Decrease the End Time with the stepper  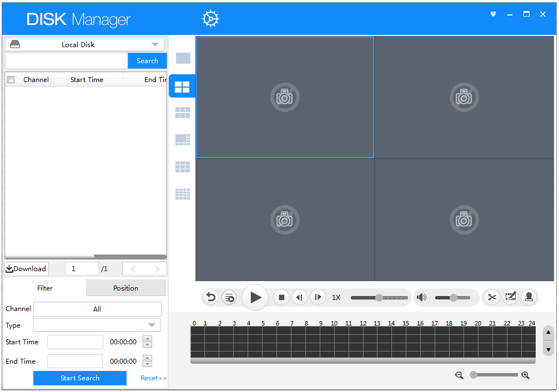point(147,364)
